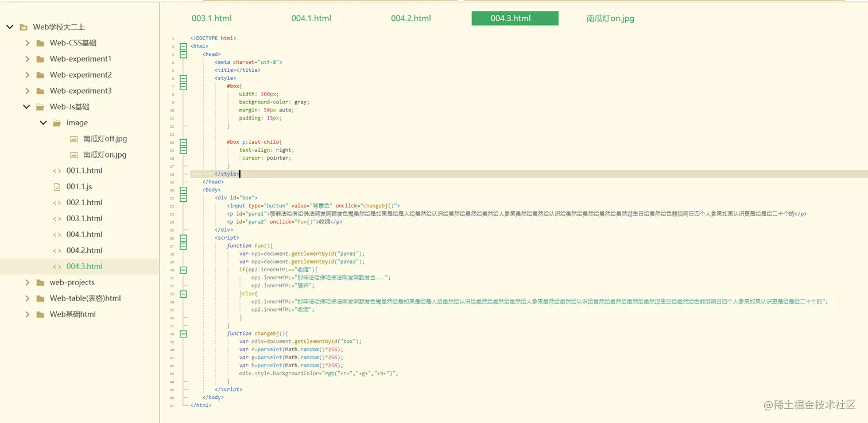
Task: Expand the Web-experiment2 folder arrow
Action: 27,75
